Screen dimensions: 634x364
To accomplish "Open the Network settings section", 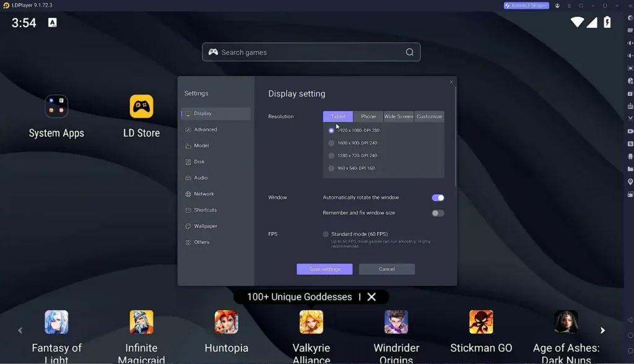I will 204,194.
